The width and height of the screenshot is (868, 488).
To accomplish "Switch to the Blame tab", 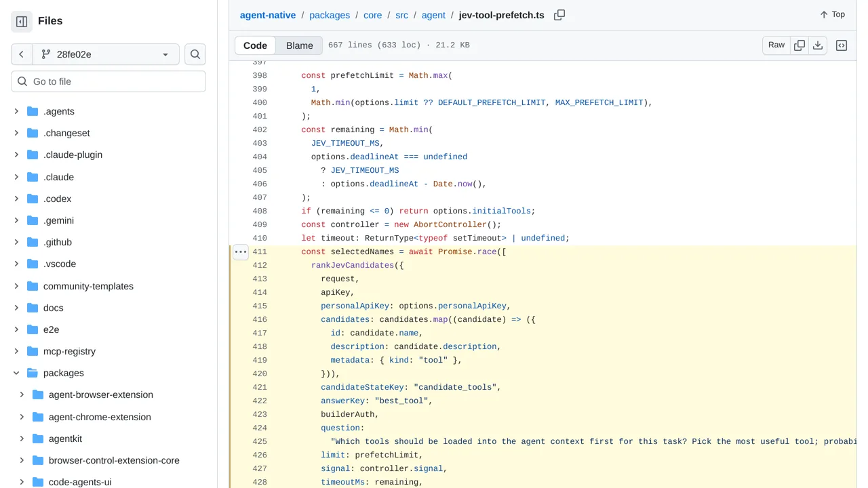I will [x=300, y=45].
